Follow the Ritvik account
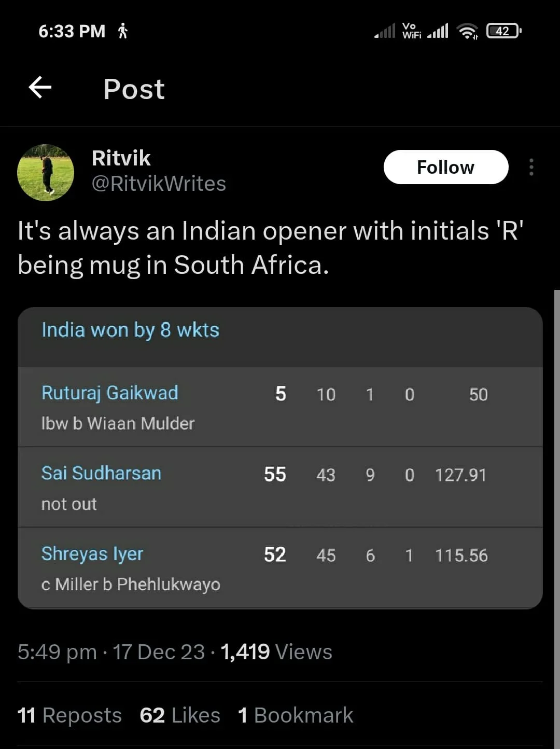 coord(445,167)
